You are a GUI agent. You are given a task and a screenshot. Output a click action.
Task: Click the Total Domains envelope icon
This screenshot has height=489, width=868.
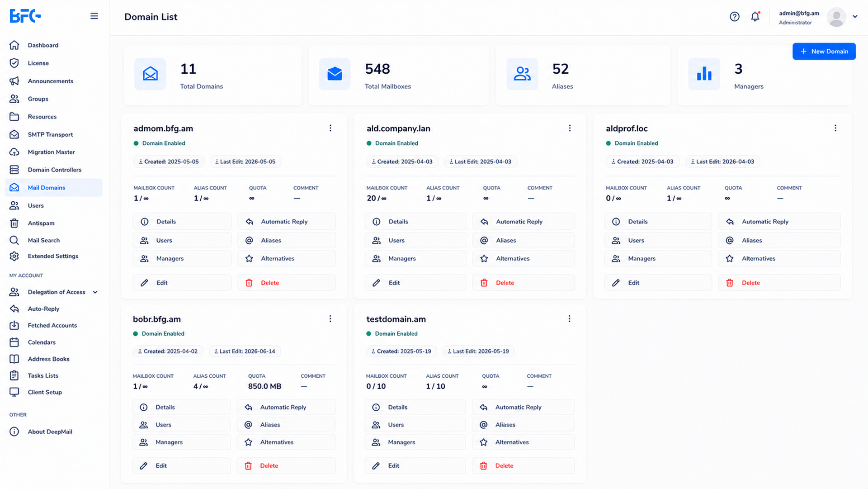[150, 74]
